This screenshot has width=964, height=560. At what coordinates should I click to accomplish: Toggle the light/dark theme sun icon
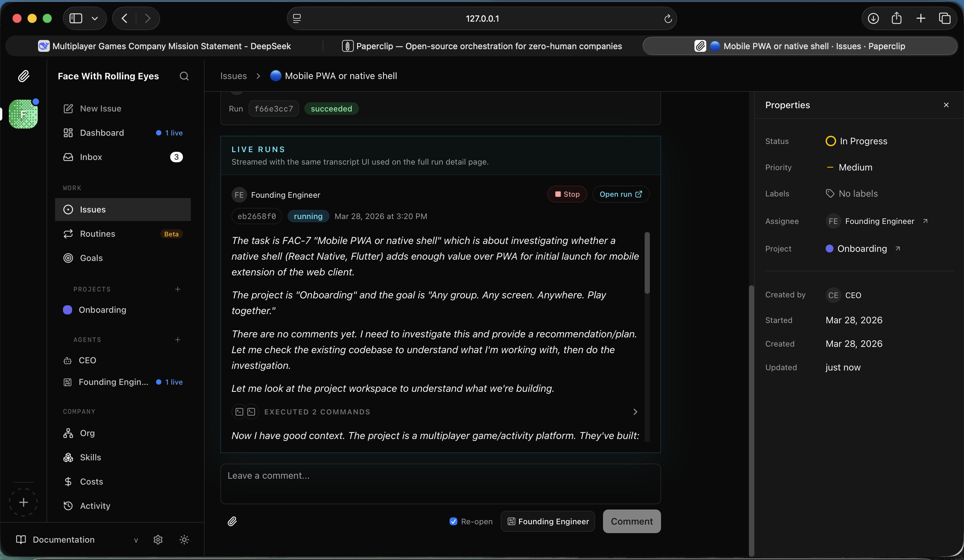pyautogui.click(x=184, y=539)
